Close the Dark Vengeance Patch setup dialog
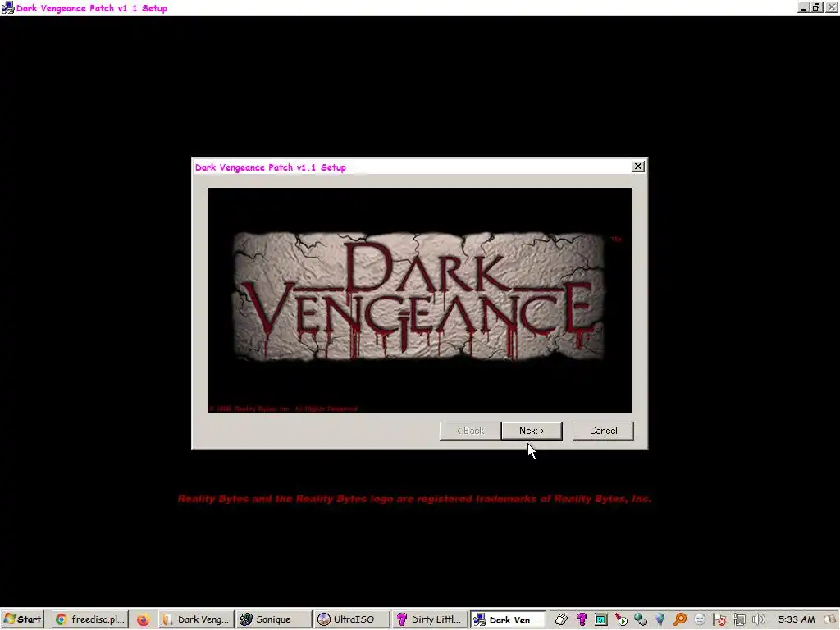 click(638, 167)
